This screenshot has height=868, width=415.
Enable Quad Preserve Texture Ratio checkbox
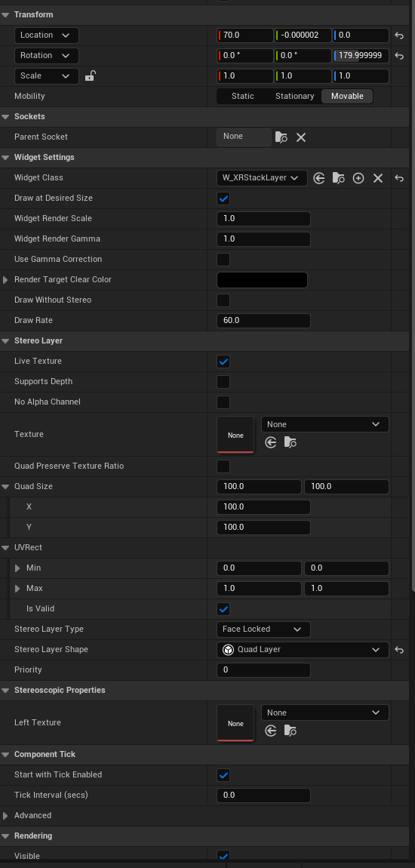(x=223, y=466)
